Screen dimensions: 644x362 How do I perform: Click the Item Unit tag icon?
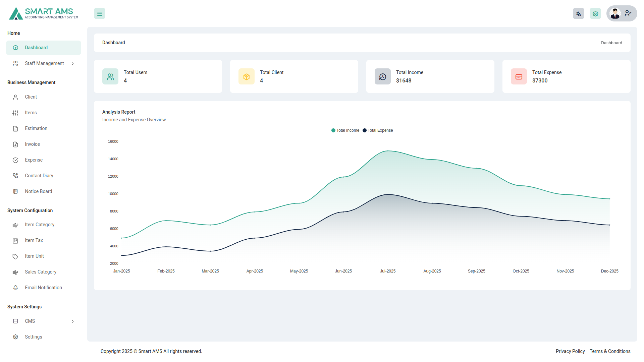pos(15,256)
